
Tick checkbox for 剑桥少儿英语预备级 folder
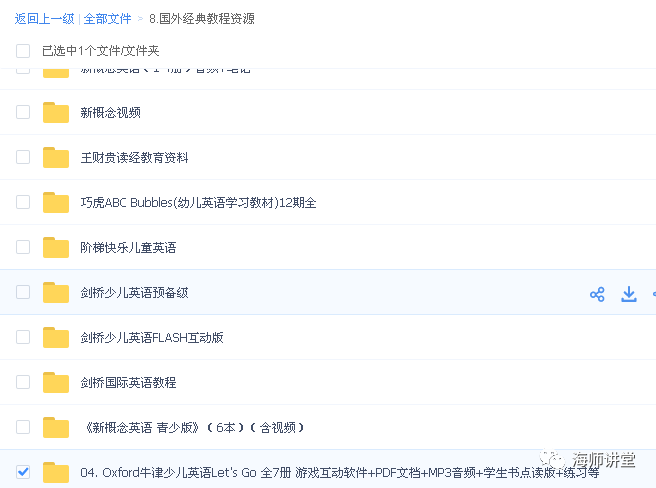23,292
